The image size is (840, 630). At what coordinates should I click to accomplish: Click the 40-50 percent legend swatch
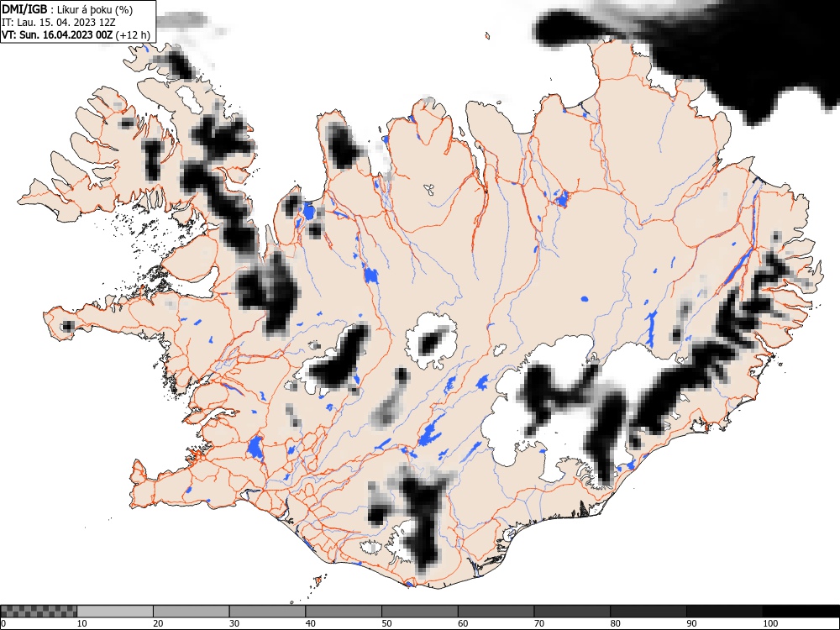344,612
